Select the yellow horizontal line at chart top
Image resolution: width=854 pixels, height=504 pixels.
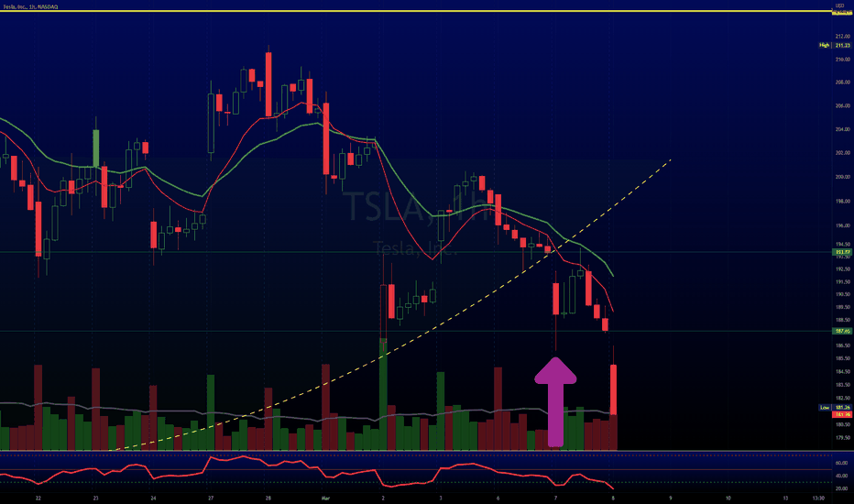(x=417, y=11)
